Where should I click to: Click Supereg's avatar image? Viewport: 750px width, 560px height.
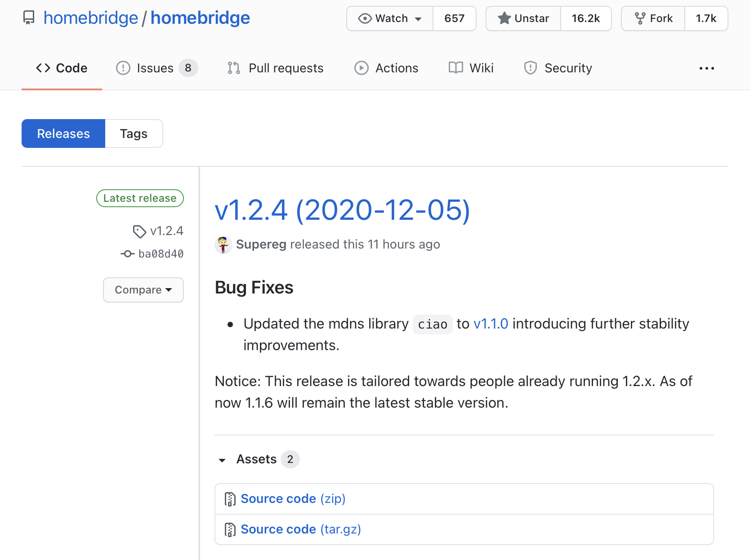click(x=223, y=244)
